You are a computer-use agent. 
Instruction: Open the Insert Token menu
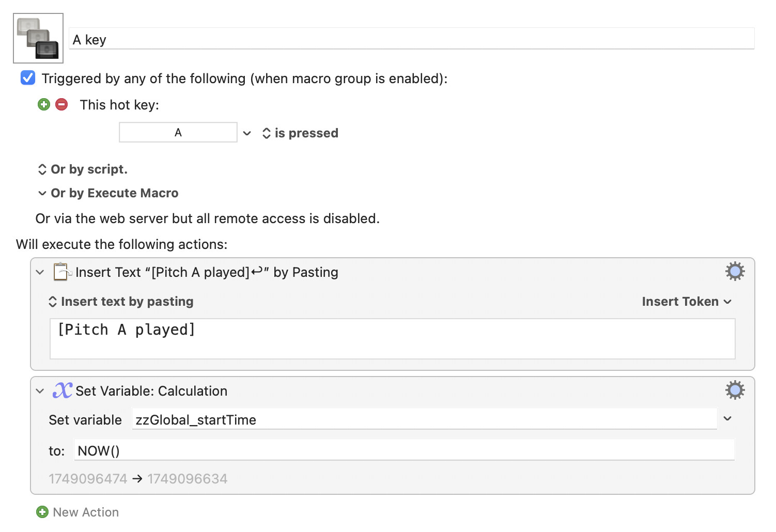(687, 302)
